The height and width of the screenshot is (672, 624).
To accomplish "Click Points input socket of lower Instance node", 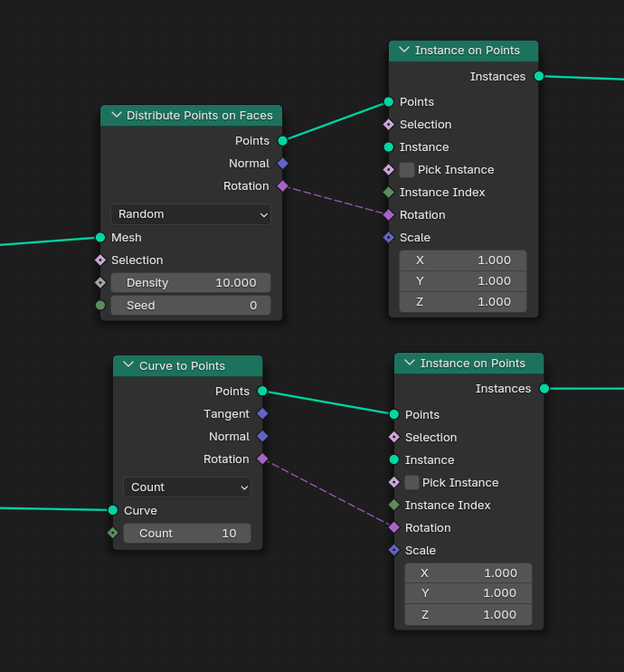I will (394, 414).
